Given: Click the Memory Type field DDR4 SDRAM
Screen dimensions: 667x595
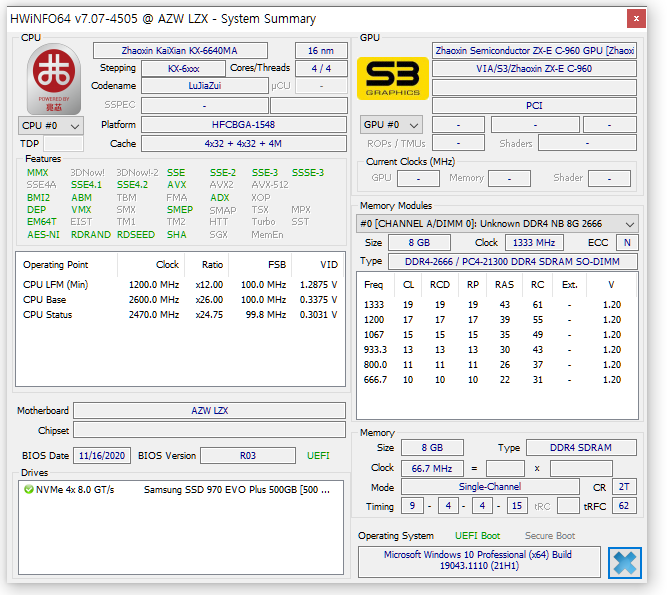Looking at the screenshot, I should (581, 447).
